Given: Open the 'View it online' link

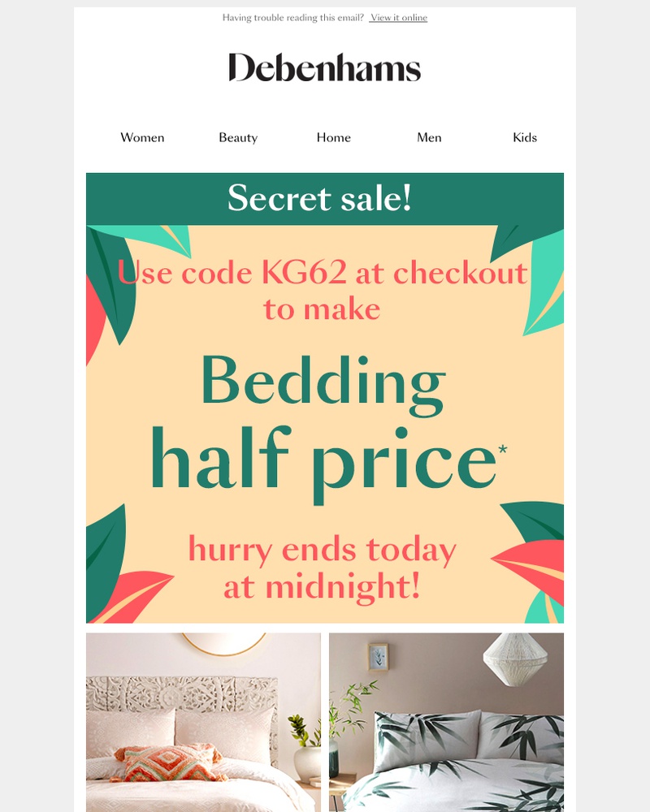Looking at the screenshot, I should [399, 18].
